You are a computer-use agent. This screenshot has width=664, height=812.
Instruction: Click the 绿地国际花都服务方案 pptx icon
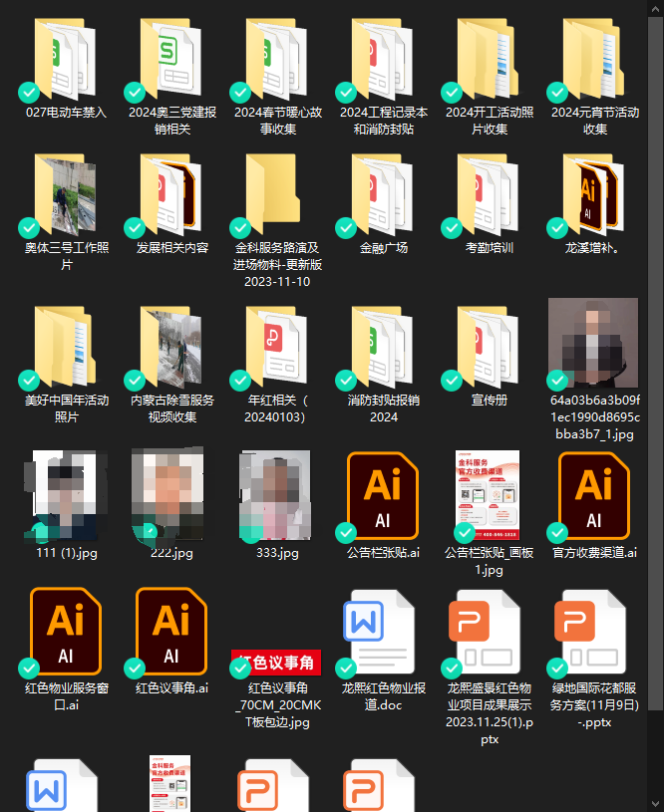[x=594, y=632]
